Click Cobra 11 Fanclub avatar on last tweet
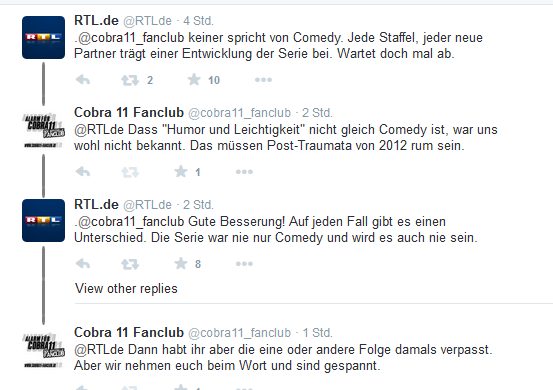 (x=44, y=350)
